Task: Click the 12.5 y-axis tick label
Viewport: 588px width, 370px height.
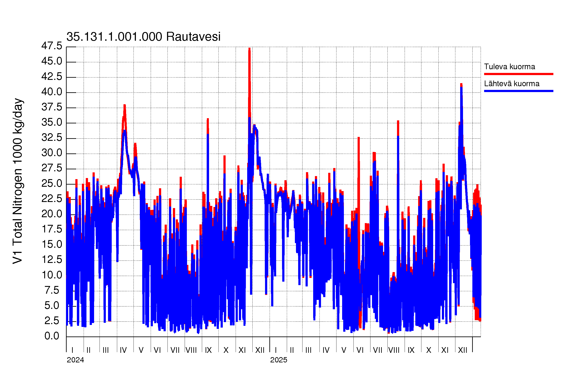Action: point(52,259)
